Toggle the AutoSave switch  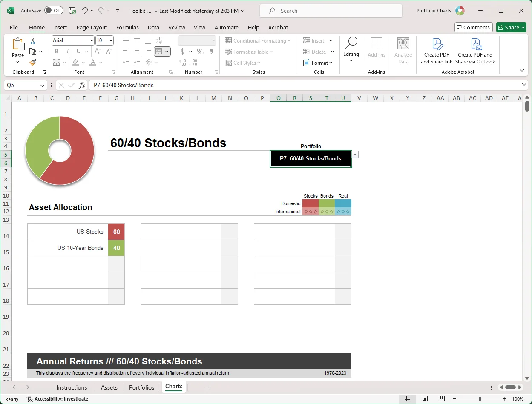click(54, 11)
